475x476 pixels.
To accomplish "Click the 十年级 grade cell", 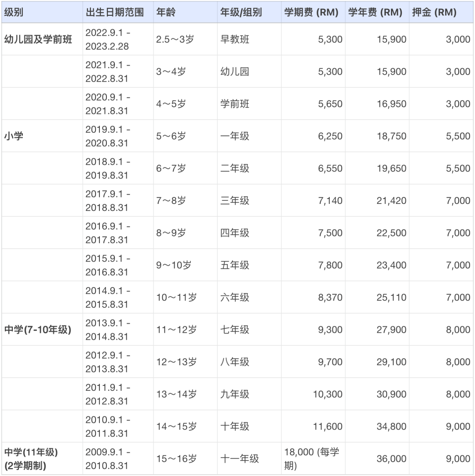I will (x=249, y=426).
